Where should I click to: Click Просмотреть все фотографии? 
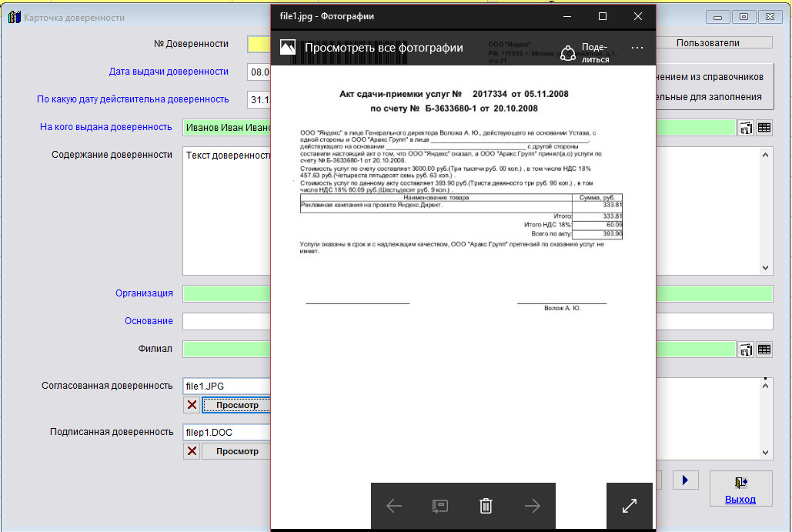tap(383, 48)
